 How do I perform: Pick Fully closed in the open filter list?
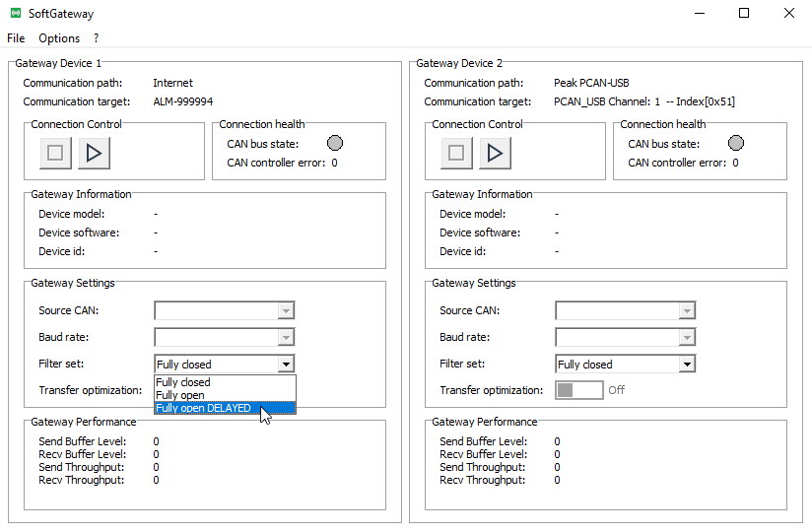pos(183,382)
